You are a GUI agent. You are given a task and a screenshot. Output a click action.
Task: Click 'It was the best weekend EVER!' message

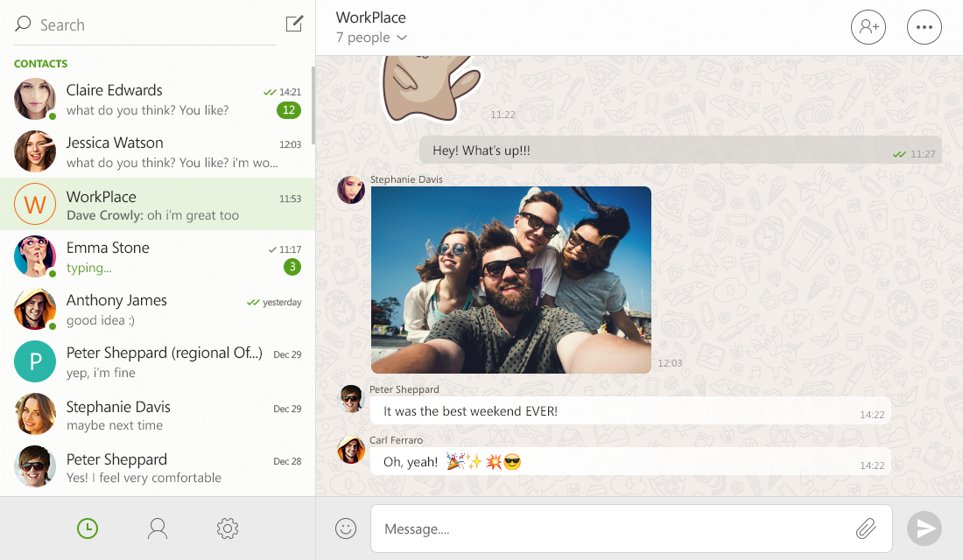[630, 410]
